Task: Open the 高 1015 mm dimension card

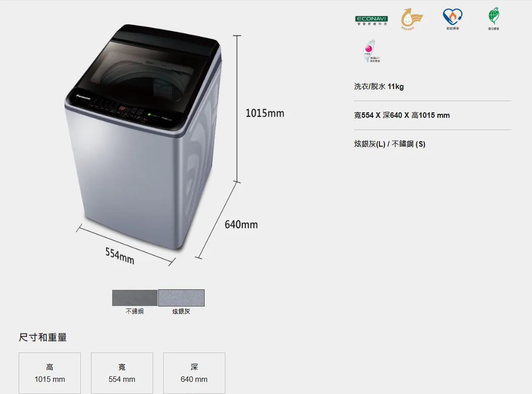Action: click(50, 373)
